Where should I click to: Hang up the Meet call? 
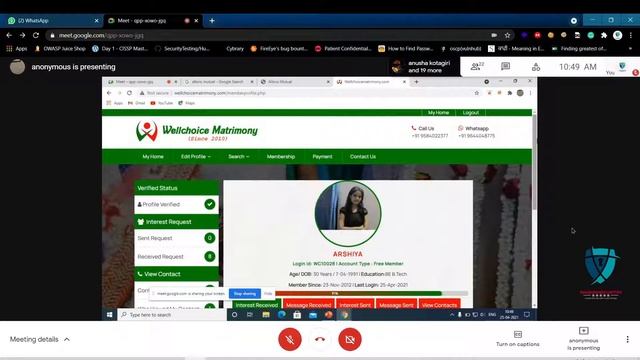tap(320, 339)
